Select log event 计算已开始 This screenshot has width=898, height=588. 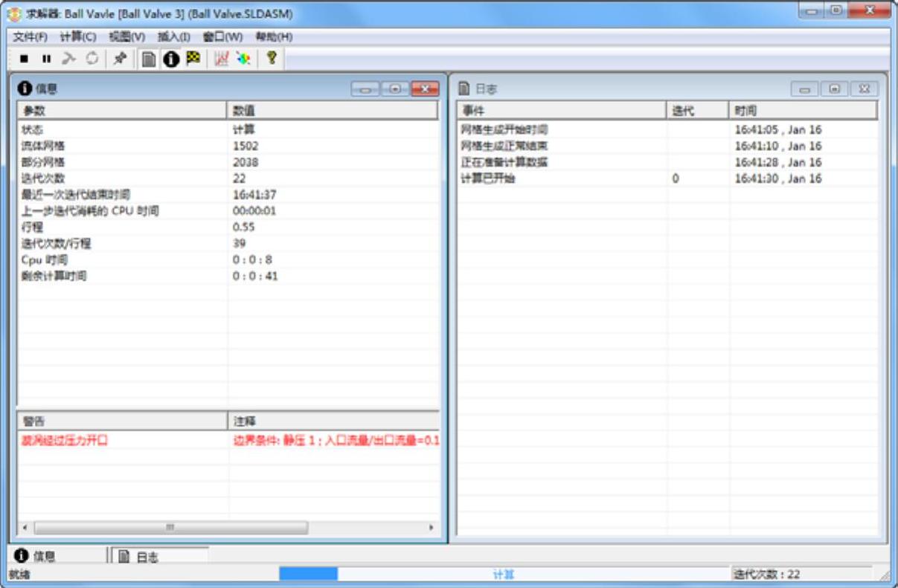pos(488,178)
